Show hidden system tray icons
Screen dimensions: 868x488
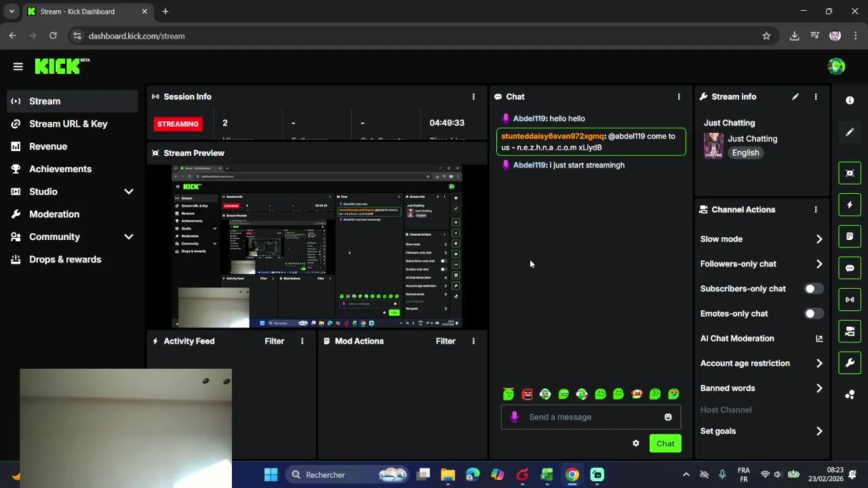686,474
